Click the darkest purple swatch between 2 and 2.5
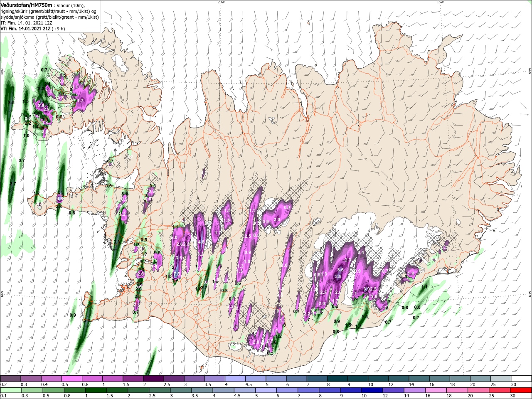 tap(153, 379)
